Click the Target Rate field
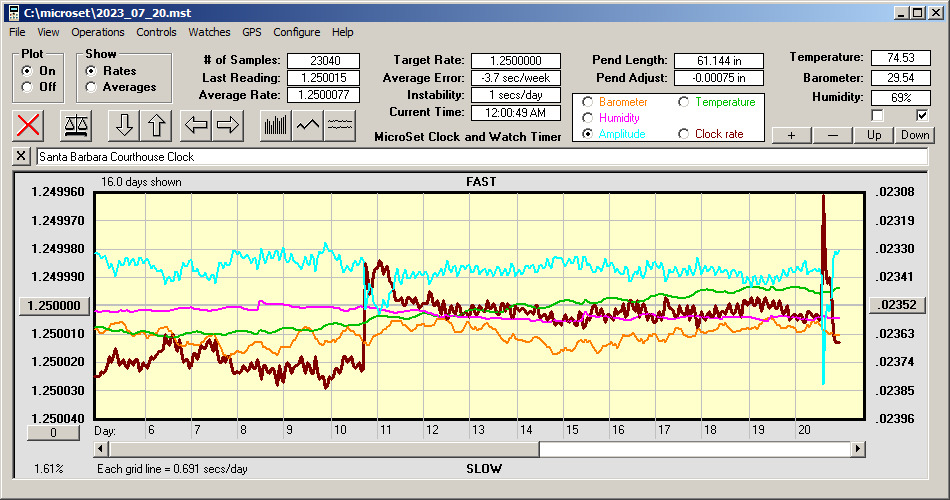Screen dimensions: 950x500 [516, 61]
